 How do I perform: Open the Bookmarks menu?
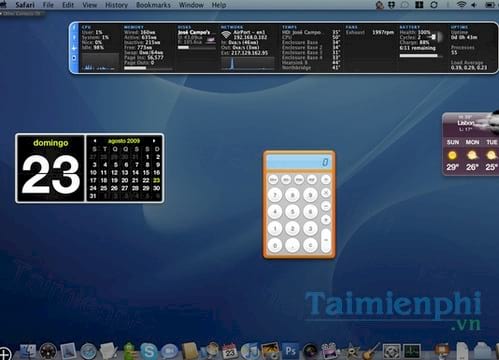tap(153, 5)
